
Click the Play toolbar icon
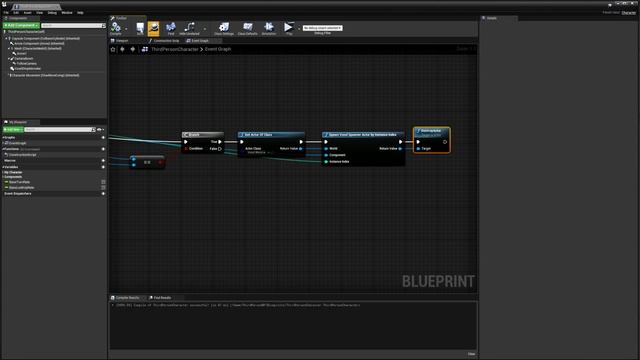point(289,27)
